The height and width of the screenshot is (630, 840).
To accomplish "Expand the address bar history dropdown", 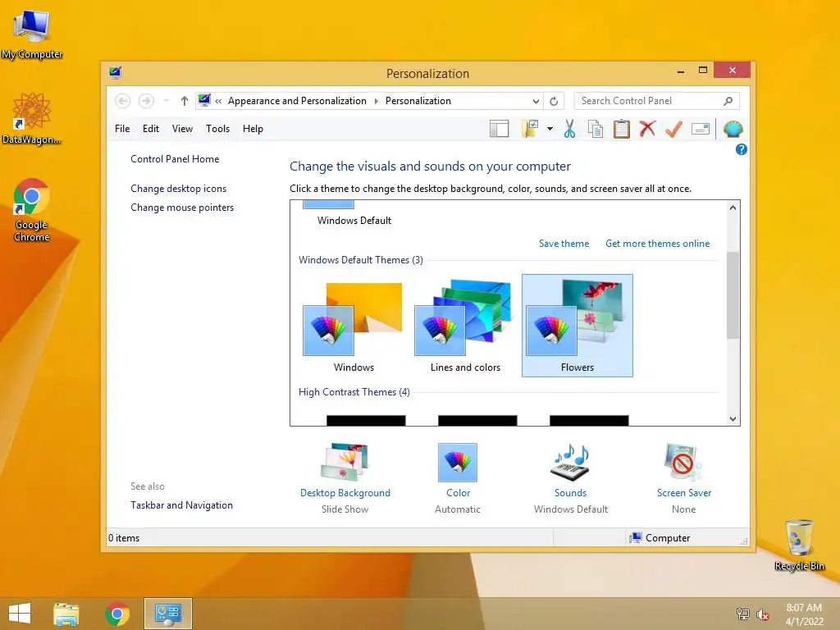I will (x=536, y=101).
